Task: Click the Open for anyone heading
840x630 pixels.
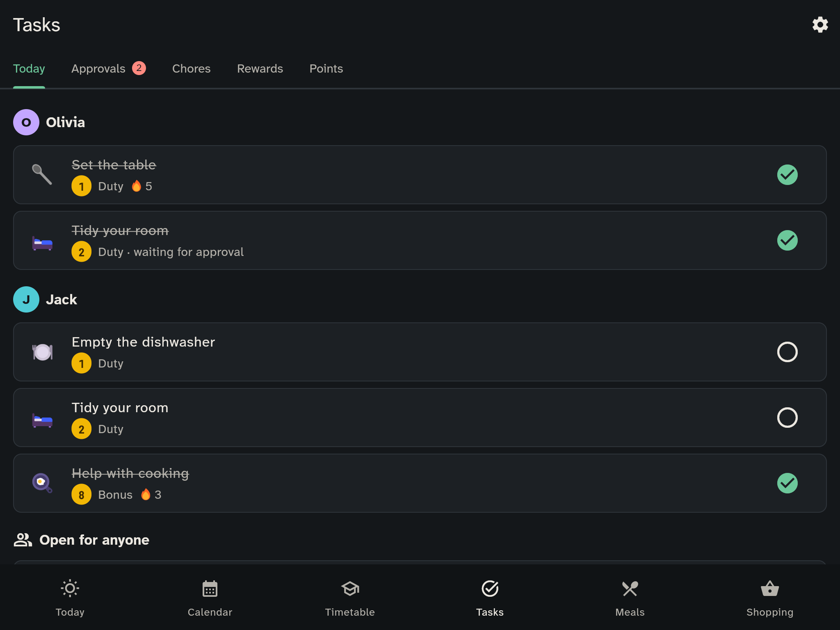Action: pos(94,540)
